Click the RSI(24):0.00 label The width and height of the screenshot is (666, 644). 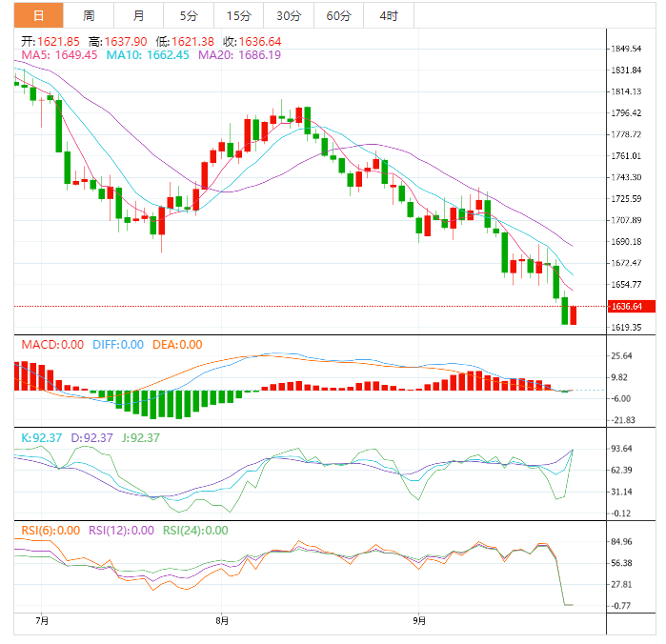click(x=195, y=531)
